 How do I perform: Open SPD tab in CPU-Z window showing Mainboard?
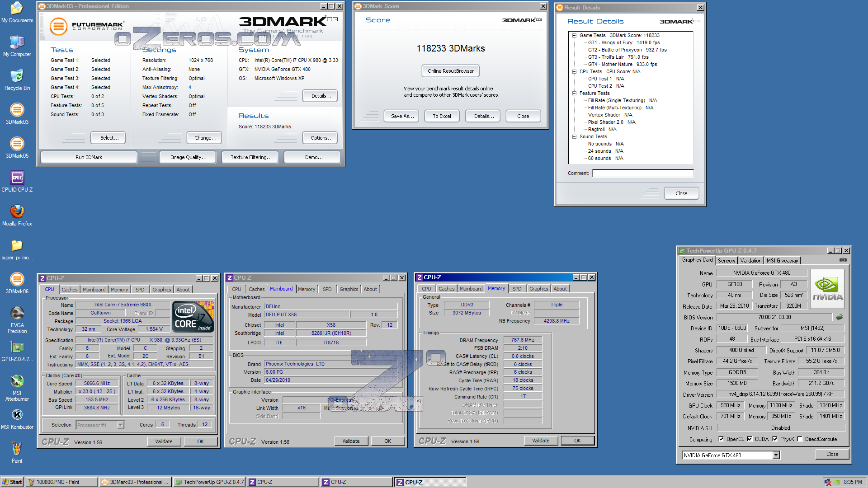click(327, 289)
